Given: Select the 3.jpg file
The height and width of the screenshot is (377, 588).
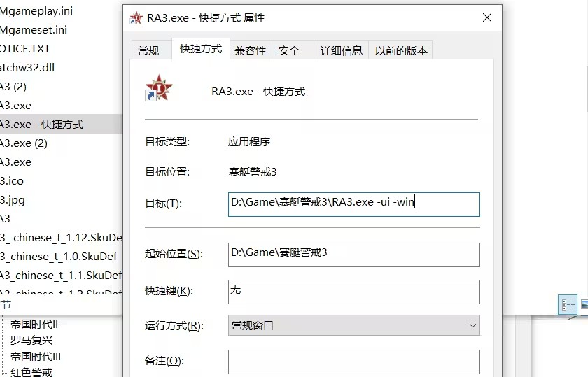Looking at the screenshot, I should (13, 200).
